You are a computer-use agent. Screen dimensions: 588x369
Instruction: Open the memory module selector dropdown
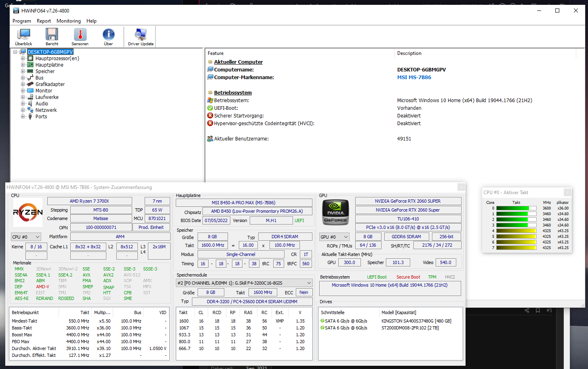[x=244, y=283]
